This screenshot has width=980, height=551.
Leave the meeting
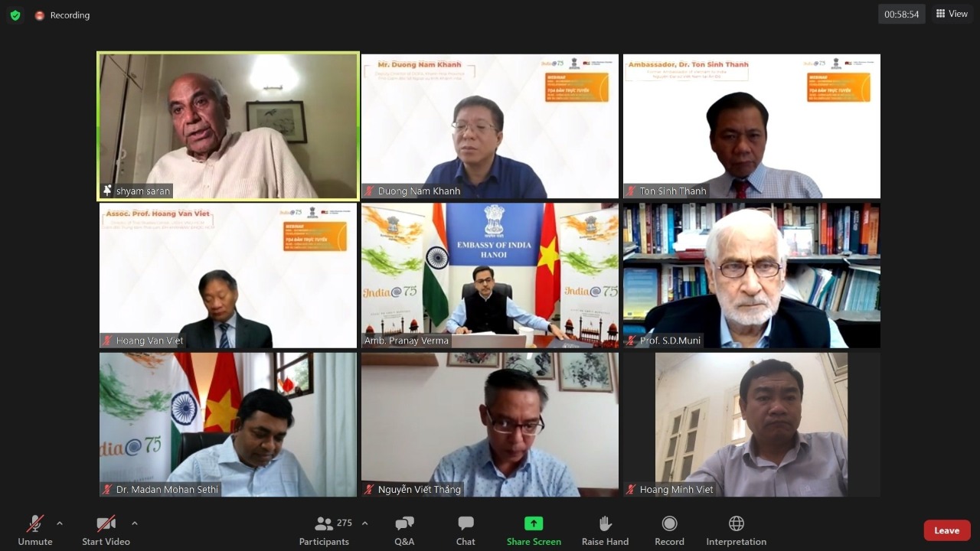(947, 530)
